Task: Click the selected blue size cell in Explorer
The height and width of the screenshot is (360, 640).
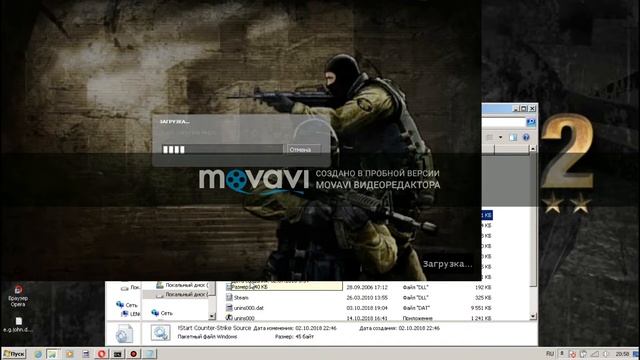Action: pyautogui.click(x=487, y=215)
